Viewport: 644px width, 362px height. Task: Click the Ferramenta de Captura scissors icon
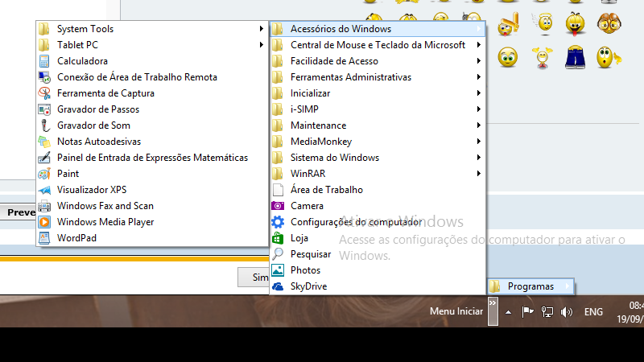44,93
